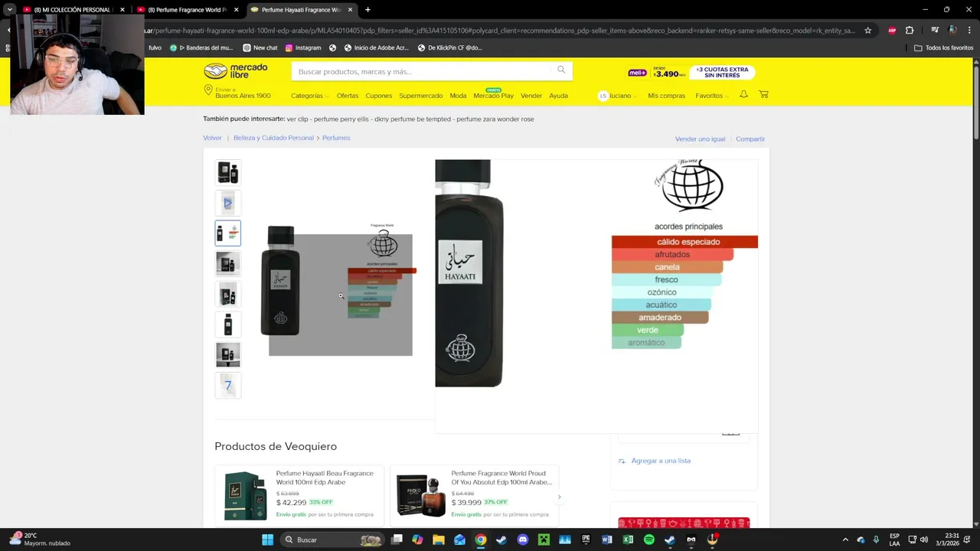Open the Windows Start menu
980x551 pixels.
tap(267, 540)
